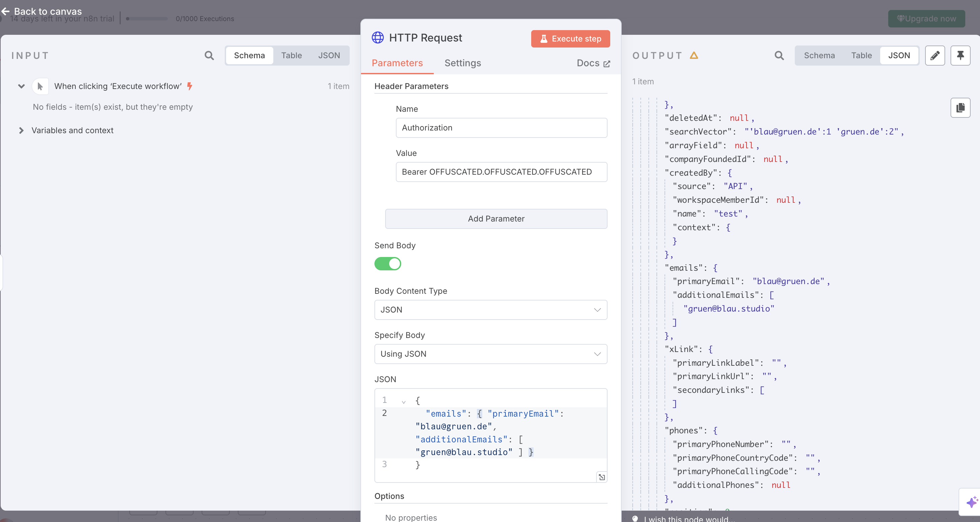Click the Back to canvas arrow icon
This screenshot has width=980, height=522.
click(x=5, y=11)
